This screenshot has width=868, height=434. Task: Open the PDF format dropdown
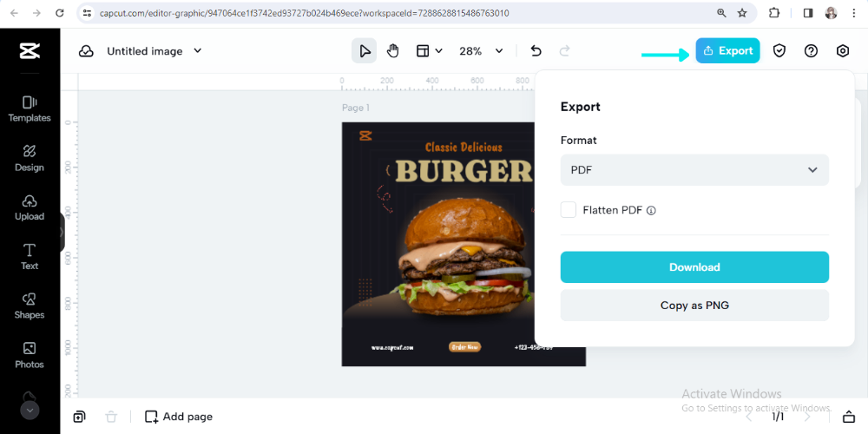[x=694, y=170]
